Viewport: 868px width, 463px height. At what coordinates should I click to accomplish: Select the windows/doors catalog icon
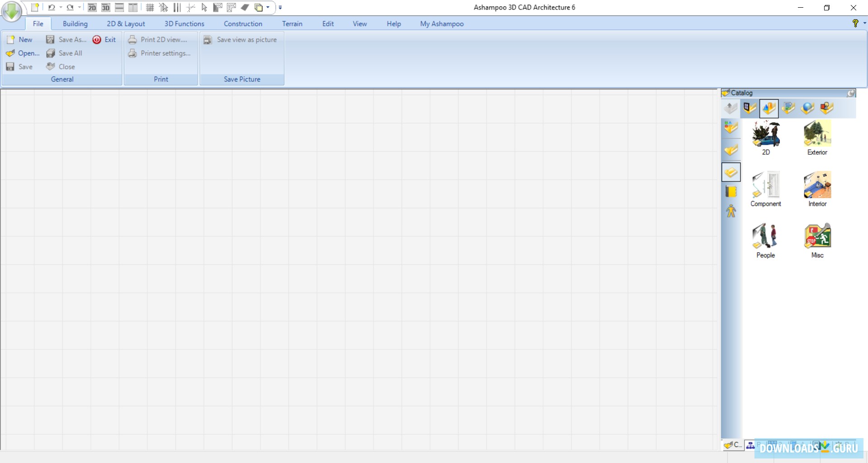pos(749,108)
